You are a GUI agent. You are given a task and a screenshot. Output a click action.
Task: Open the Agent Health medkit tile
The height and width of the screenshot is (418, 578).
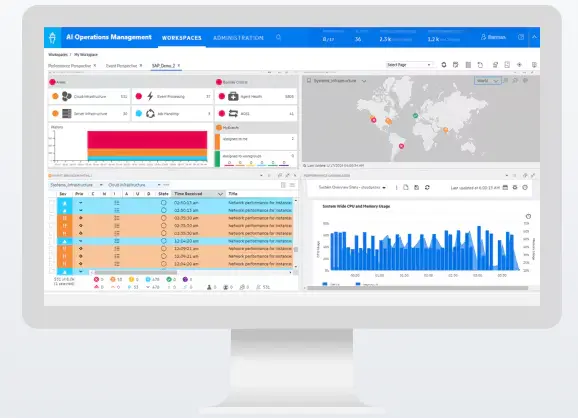256,97
